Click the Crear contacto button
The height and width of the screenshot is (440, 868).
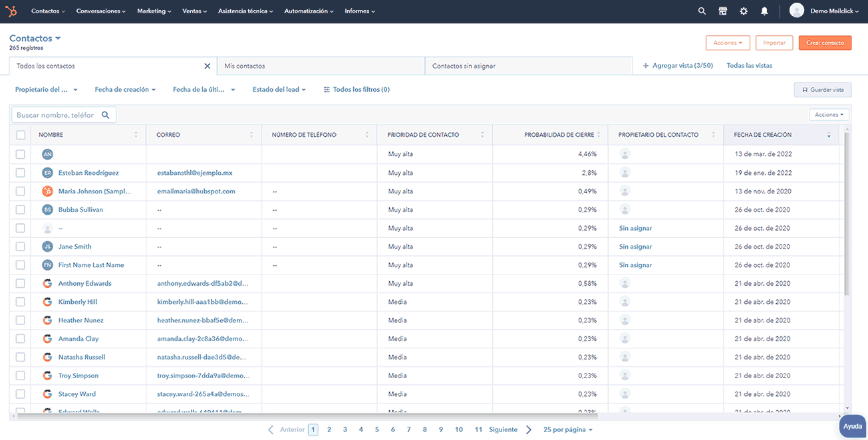click(x=825, y=43)
